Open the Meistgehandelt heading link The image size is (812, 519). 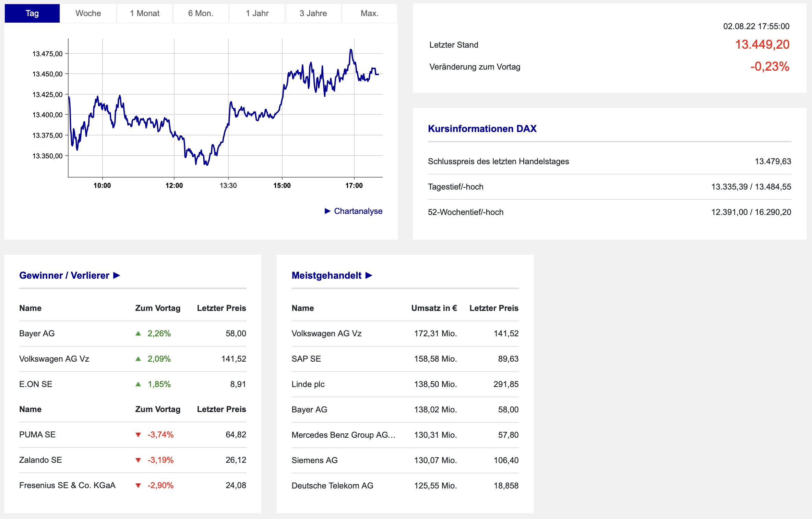pyautogui.click(x=326, y=275)
